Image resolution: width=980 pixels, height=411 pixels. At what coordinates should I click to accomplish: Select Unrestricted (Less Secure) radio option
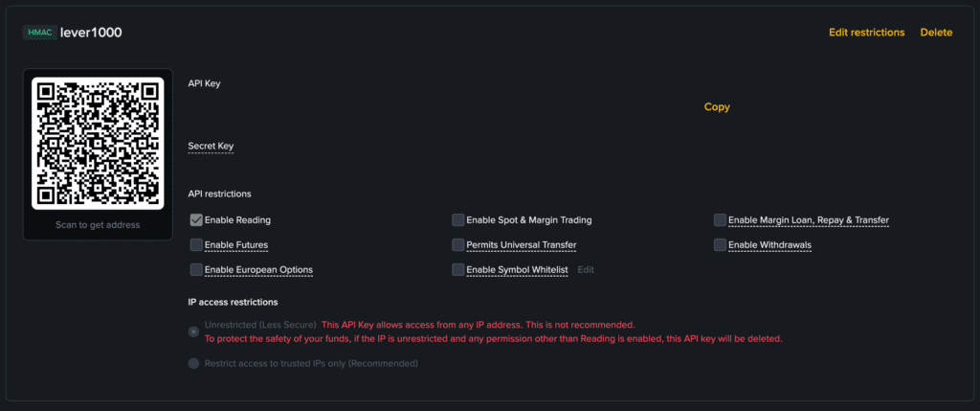click(194, 331)
